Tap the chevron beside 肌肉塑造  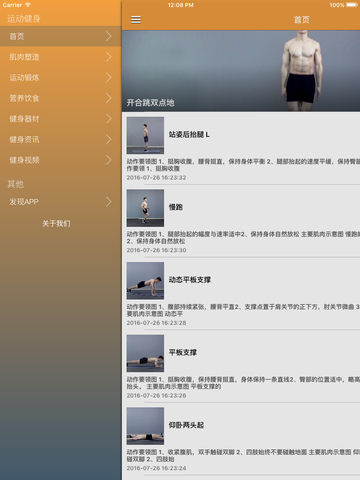coord(108,57)
